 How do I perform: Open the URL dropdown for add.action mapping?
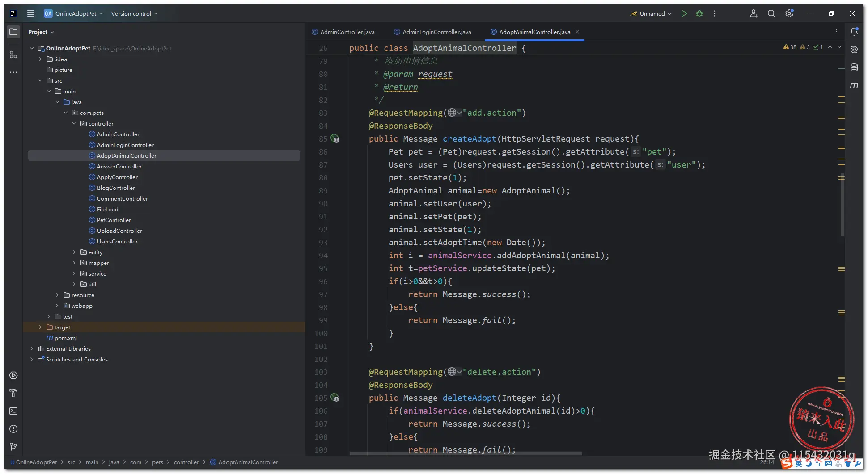(455, 113)
